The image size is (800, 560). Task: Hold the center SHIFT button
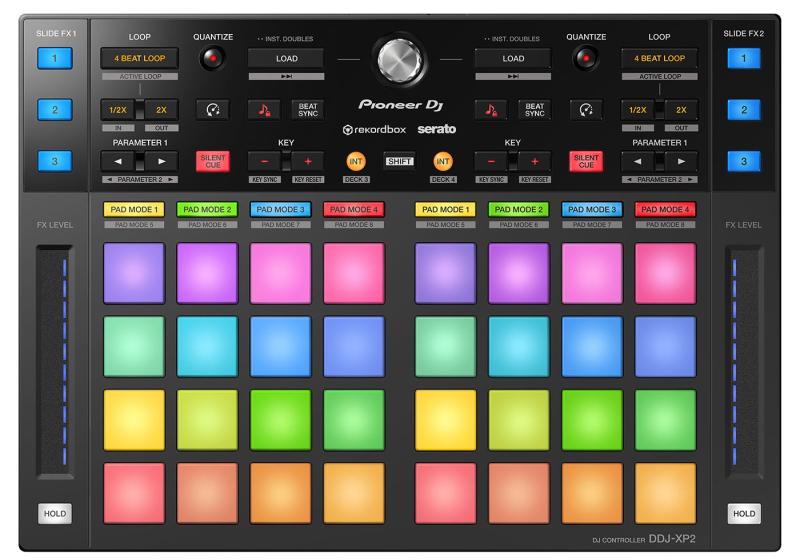click(x=399, y=161)
